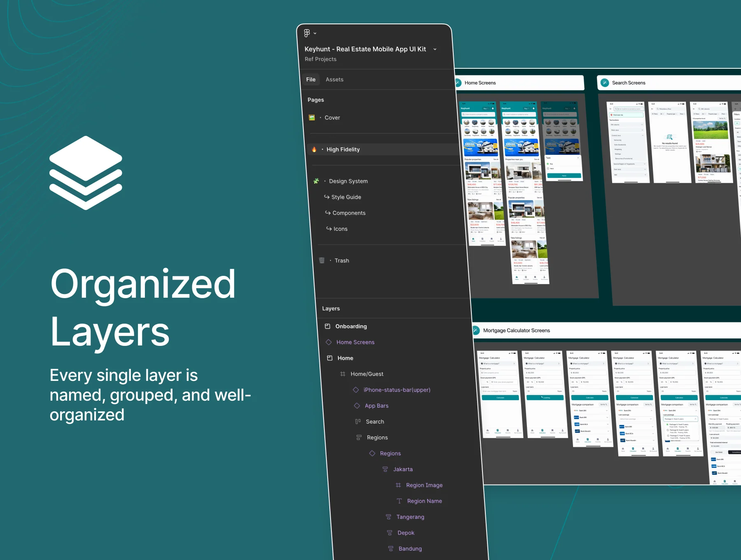Click the frame icon beside Region Image
Screen dimensions: 741x560
pos(398,485)
